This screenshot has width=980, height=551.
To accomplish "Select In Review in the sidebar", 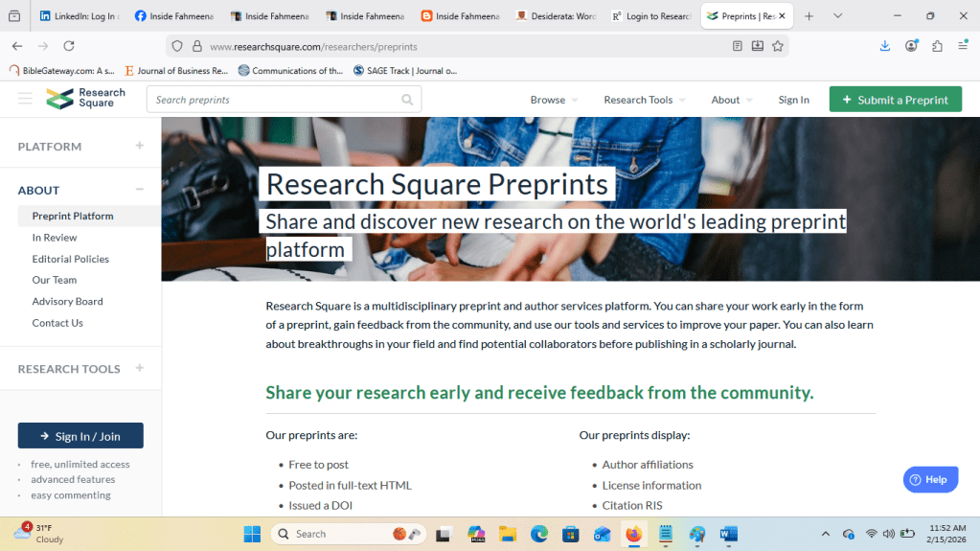I will point(55,238).
